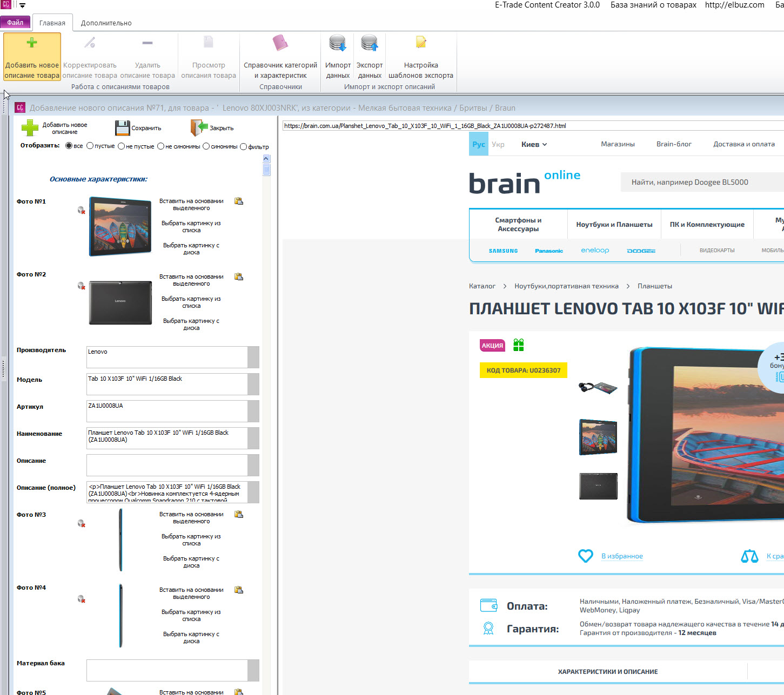This screenshot has width=784, height=695.
Task: Open the categories and characteristics reference book
Action: [x=280, y=43]
